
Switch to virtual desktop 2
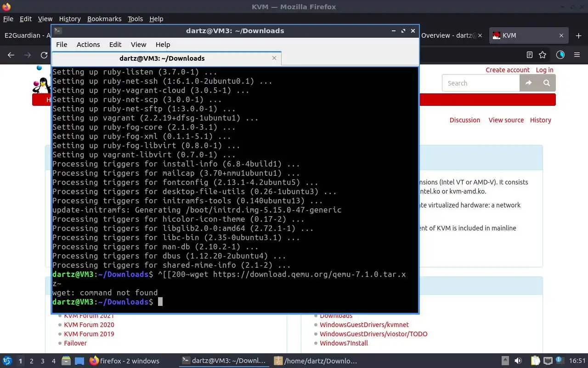pos(31,361)
